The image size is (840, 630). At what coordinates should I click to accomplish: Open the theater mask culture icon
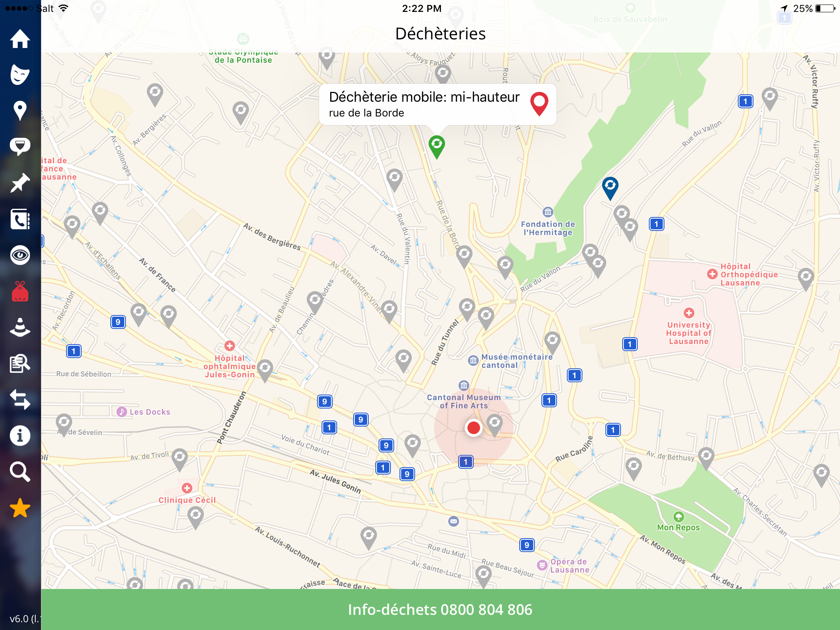click(x=20, y=75)
